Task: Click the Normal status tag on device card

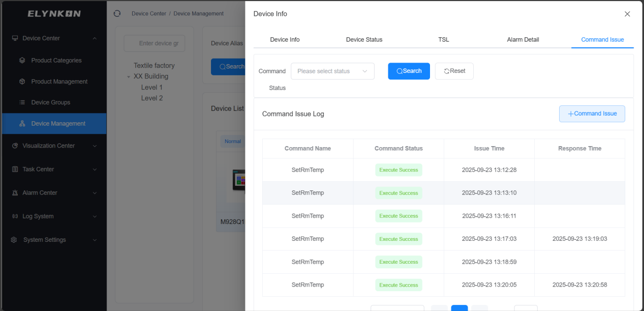Action: pyautogui.click(x=233, y=142)
